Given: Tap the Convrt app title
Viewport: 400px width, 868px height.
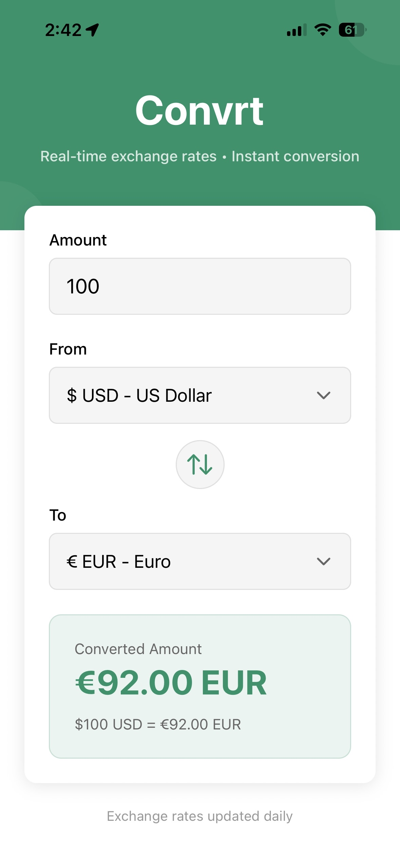Looking at the screenshot, I should tap(199, 110).
